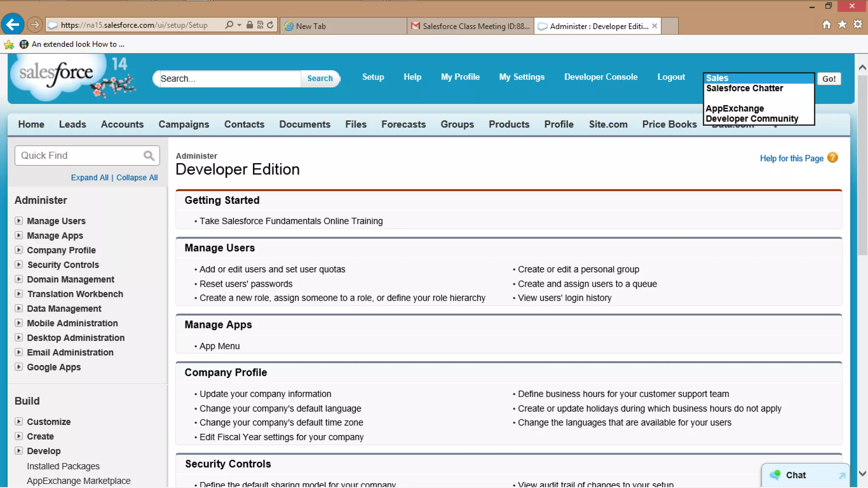Open Installed Packages in sidebar
The width and height of the screenshot is (868, 488).
63,466
